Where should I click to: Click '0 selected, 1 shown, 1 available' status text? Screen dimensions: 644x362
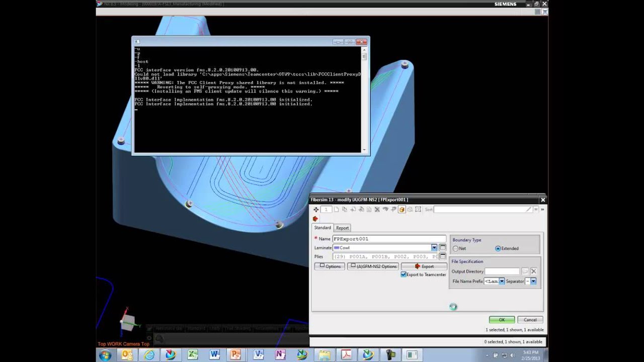click(513, 342)
